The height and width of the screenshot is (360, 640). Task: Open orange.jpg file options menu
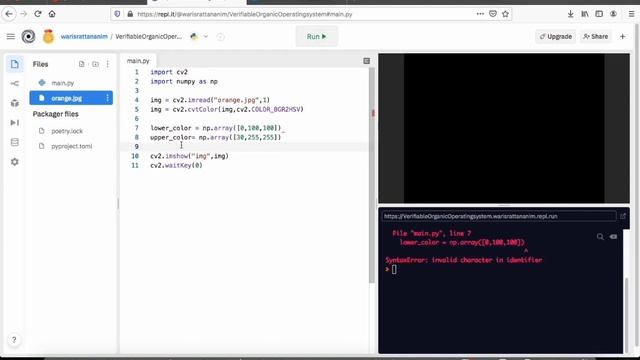point(107,98)
